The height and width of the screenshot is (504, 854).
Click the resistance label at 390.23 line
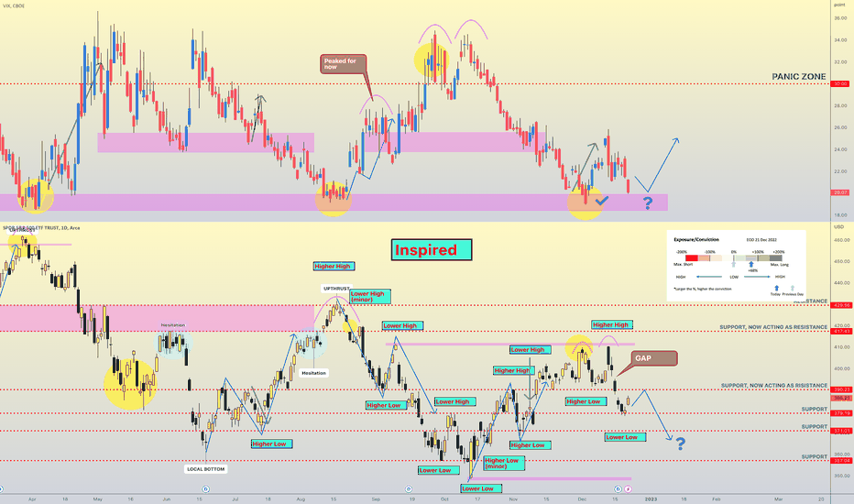click(774, 385)
